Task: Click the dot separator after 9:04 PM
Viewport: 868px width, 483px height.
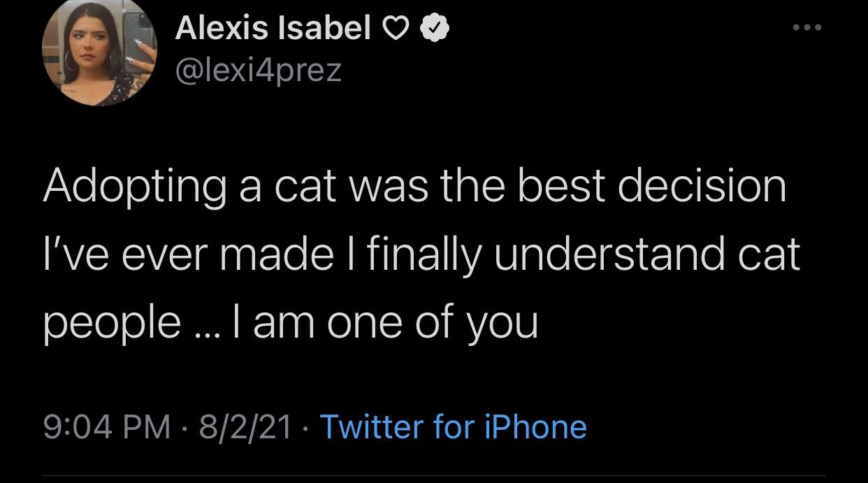Action: 185,427
